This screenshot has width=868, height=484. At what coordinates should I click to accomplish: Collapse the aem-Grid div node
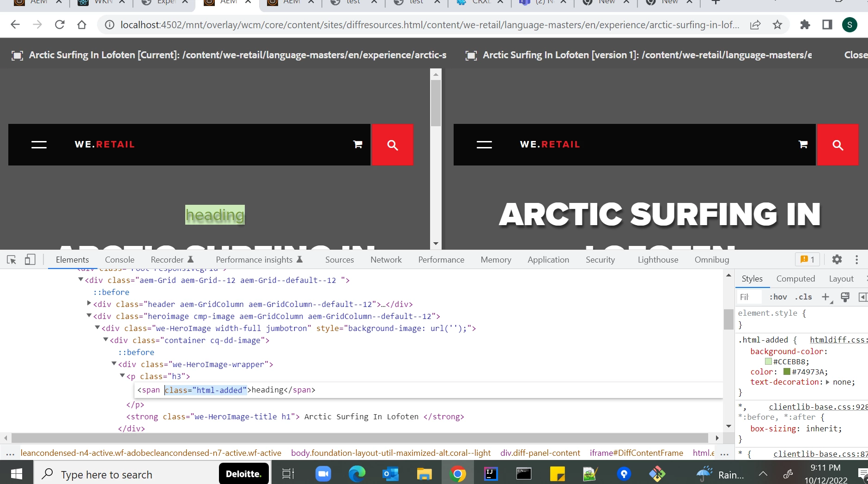click(x=81, y=280)
